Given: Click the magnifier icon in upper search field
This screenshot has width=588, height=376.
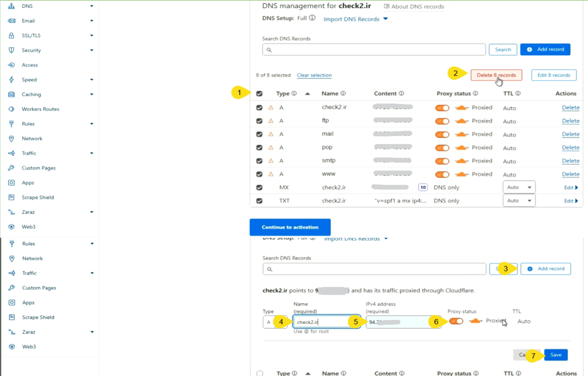Looking at the screenshot, I should (x=269, y=50).
